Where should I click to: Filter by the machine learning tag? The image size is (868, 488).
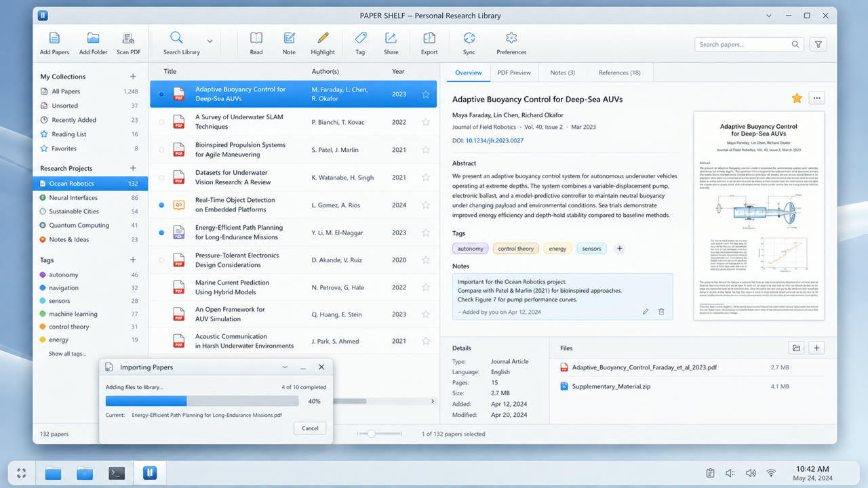(x=90, y=314)
